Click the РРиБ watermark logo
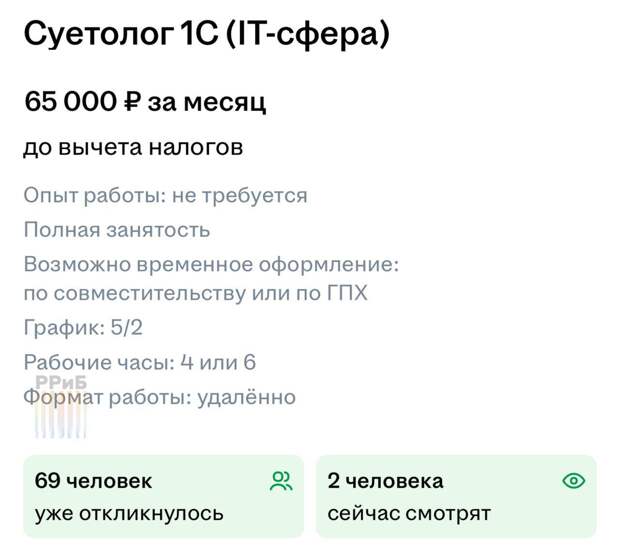 [x=61, y=382]
